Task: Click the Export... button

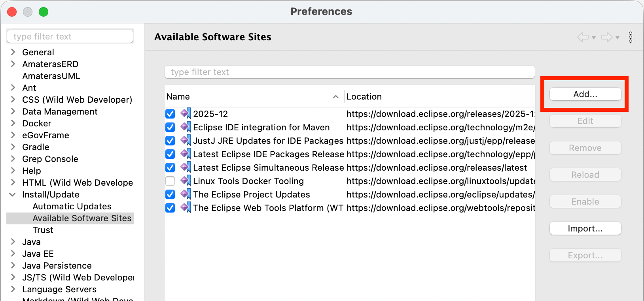Action: pos(585,255)
